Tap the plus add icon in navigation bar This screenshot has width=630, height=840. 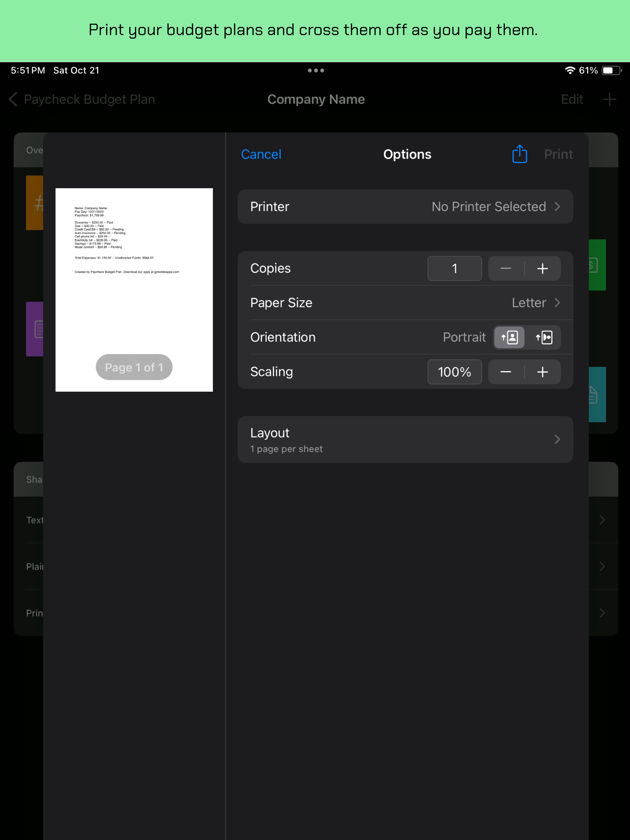609,99
